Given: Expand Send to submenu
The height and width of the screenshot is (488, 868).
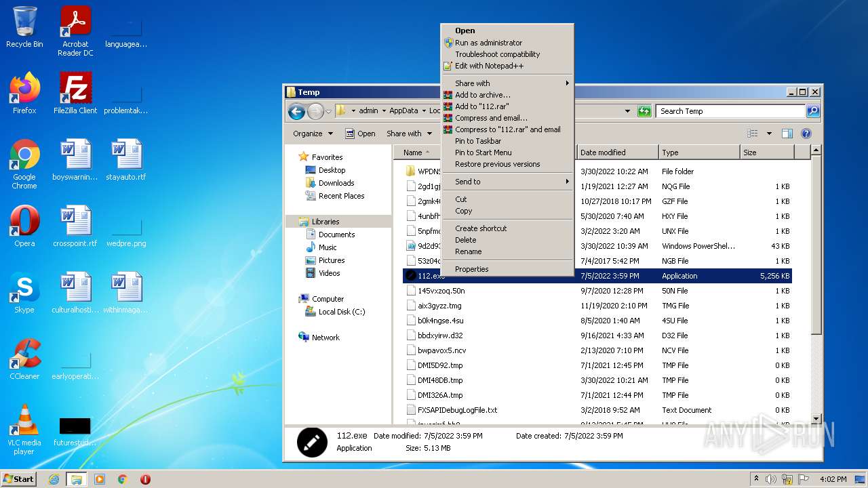Looking at the screenshot, I should (507, 182).
